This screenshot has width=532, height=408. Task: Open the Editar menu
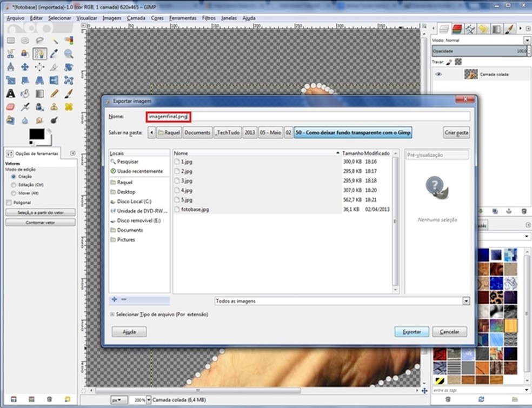click(36, 18)
